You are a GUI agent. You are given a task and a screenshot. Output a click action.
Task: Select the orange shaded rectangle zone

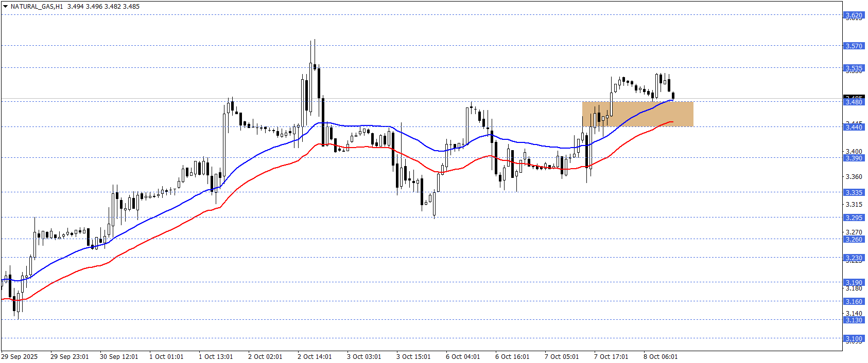[x=637, y=114]
